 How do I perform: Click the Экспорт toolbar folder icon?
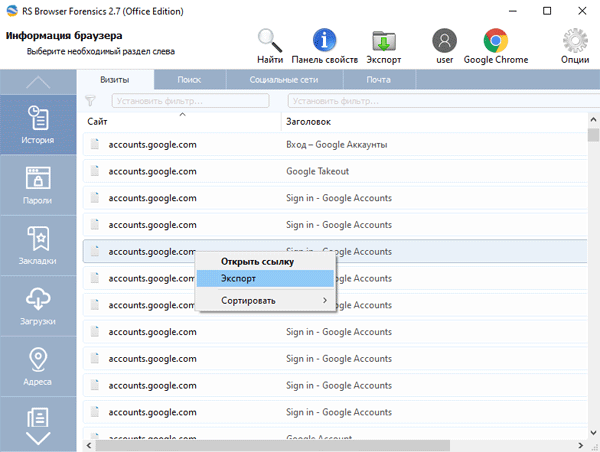tap(384, 41)
